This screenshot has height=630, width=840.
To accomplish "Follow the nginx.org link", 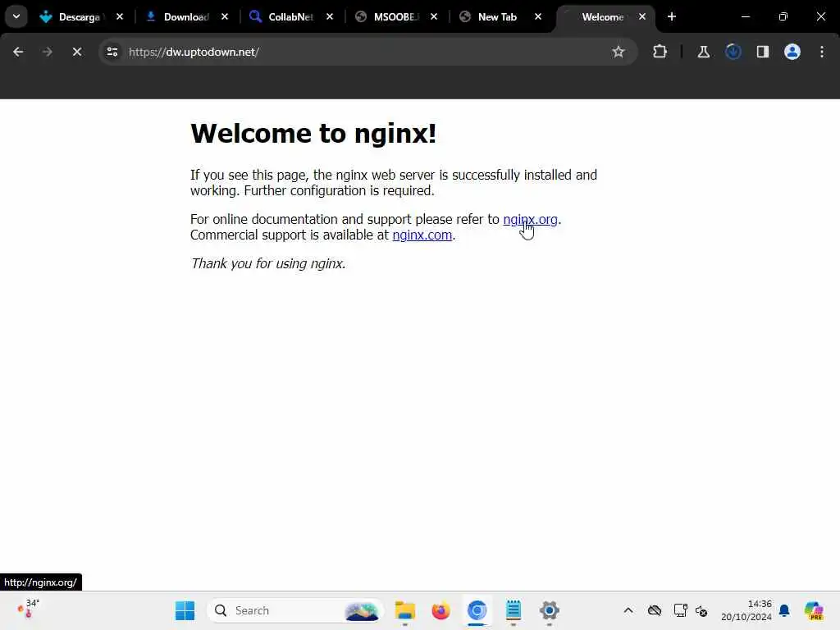I will click(531, 220).
